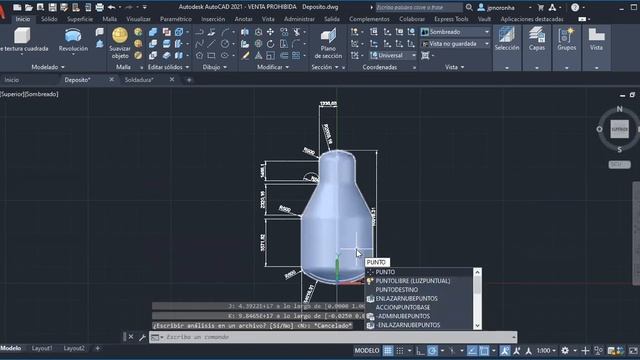Select the Rectangle drawing tool

211,56
